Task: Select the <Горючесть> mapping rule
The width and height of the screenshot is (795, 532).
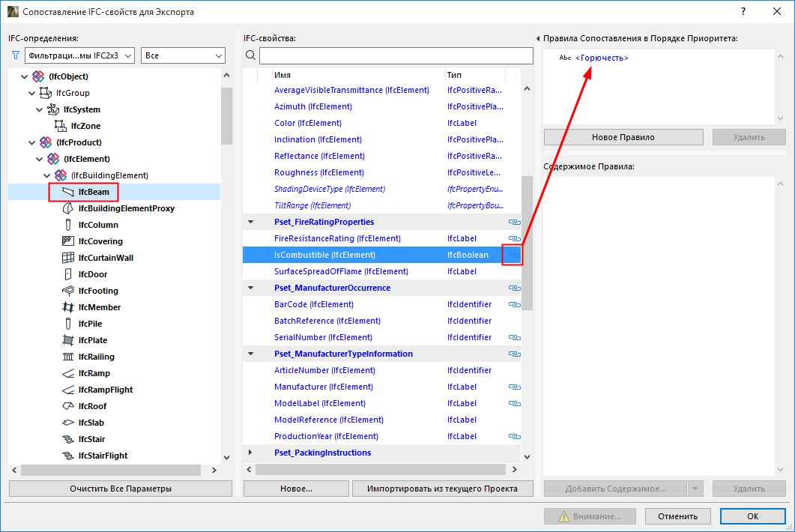Action: pyautogui.click(x=602, y=58)
